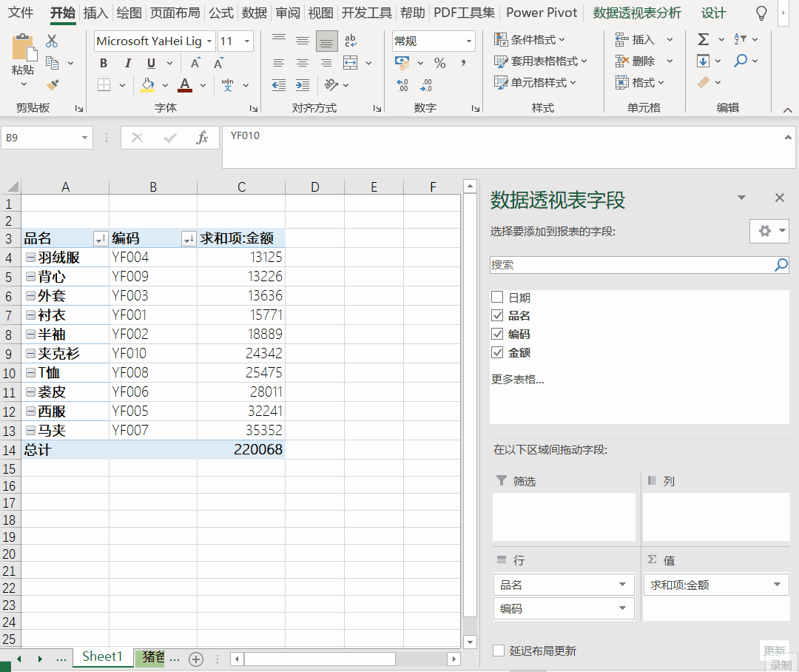The image size is (799, 672).
Task: Open the 数据透视表分析 tab
Action: pyautogui.click(x=636, y=13)
